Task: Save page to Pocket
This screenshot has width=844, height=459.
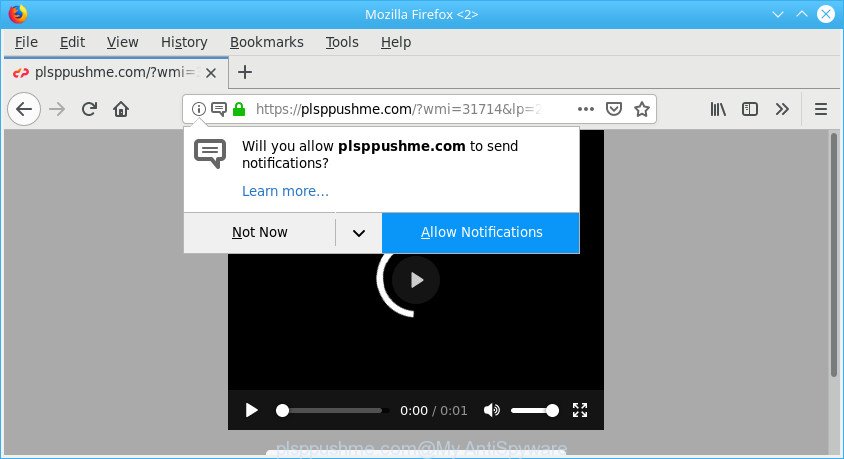Action: coord(614,109)
